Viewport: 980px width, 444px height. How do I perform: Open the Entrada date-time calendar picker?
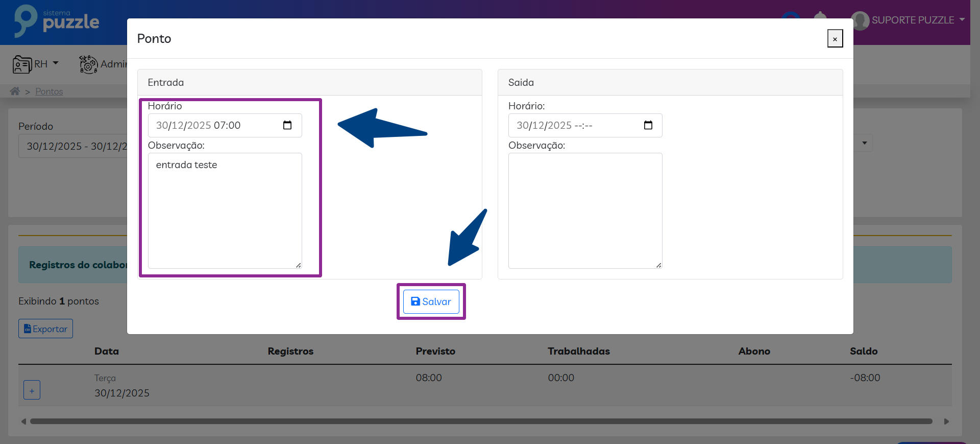[287, 125]
